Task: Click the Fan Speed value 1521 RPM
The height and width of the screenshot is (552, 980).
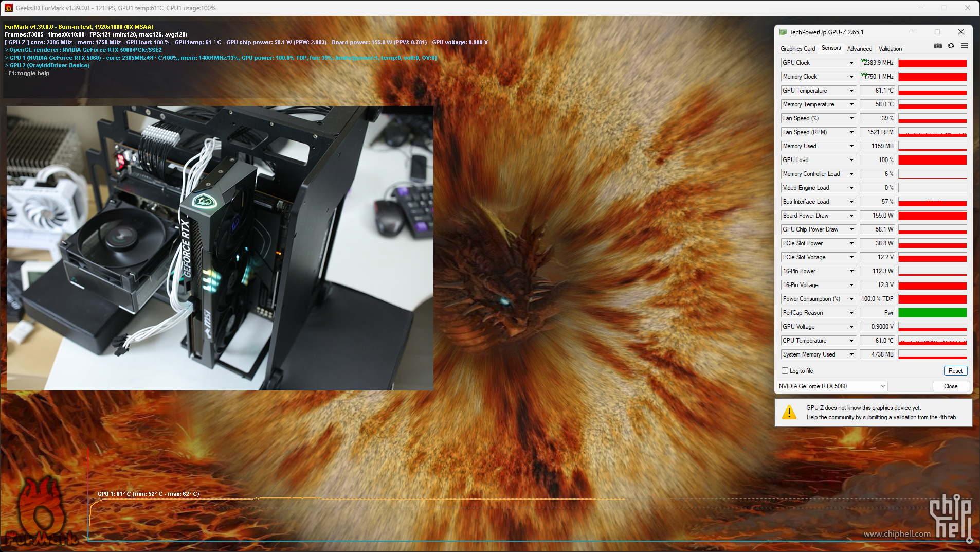Action: click(878, 132)
